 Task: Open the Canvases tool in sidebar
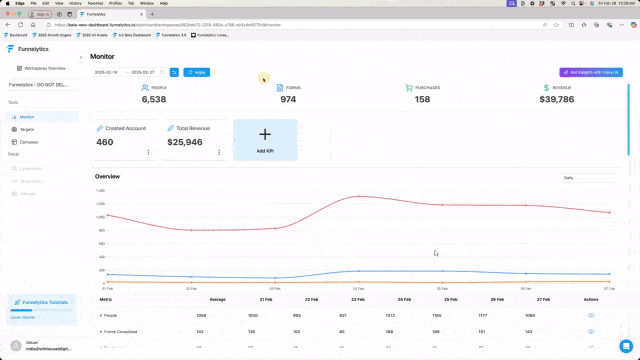click(29, 142)
